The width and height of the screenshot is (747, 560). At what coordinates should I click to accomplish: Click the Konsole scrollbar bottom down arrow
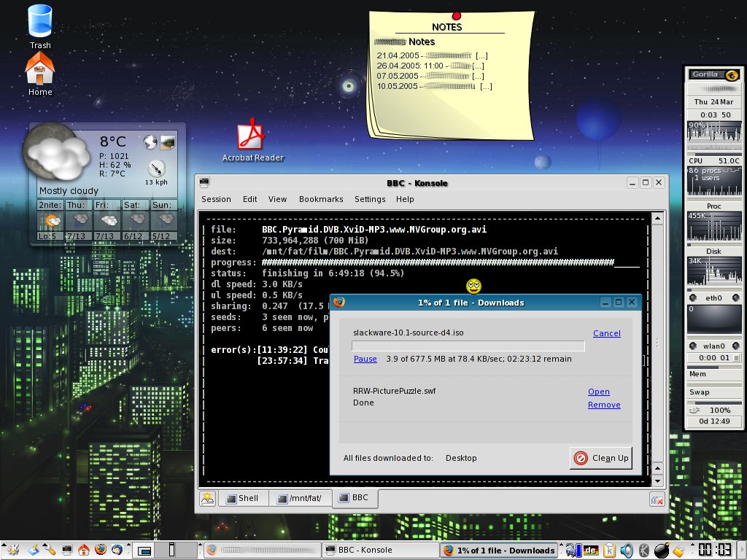(657, 480)
